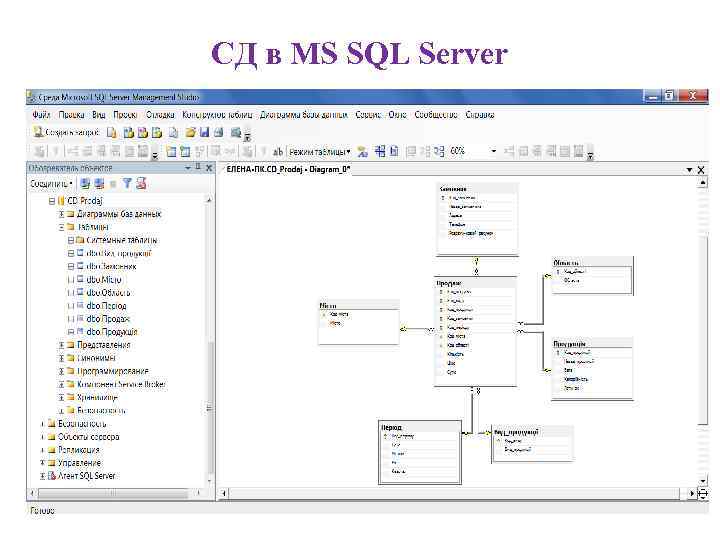The height and width of the screenshot is (540, 720).
Task: Click the New Table diagram icon
Action: [x=171, y=151]
